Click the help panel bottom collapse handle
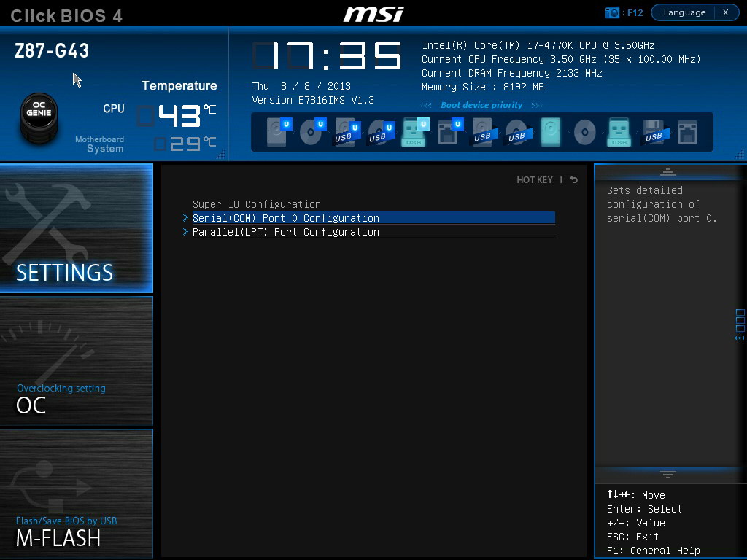 667,474
